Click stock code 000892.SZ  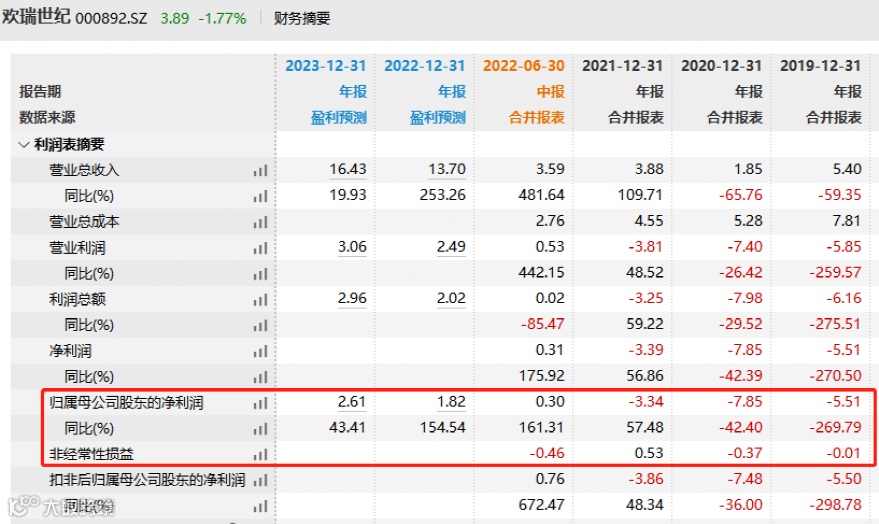pos(111,18)
